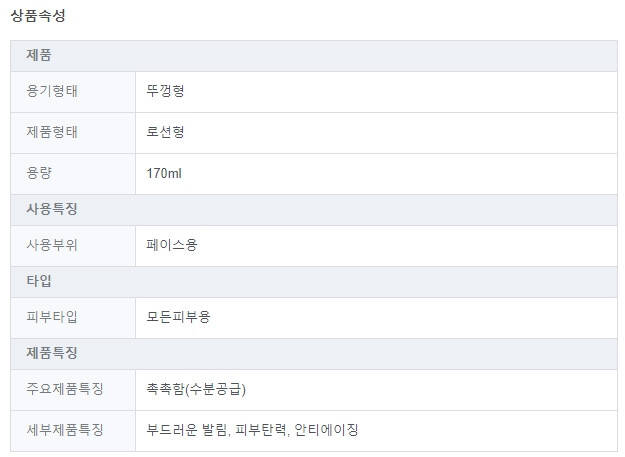Click the 용량 label cell
The image size is (625, 457).
[39, 173]
